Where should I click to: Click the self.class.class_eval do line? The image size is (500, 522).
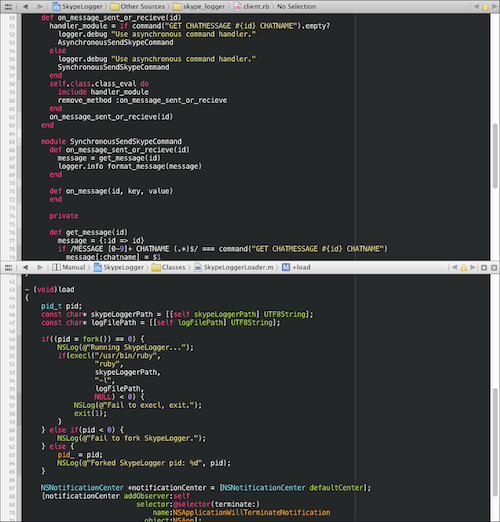99,84
